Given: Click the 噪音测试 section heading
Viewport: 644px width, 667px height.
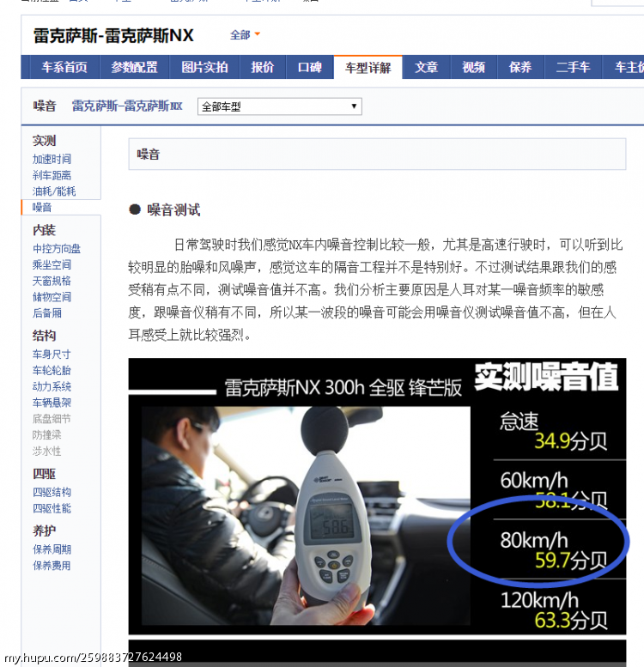Looking at the screenshot, I should [x=173, y=209].
